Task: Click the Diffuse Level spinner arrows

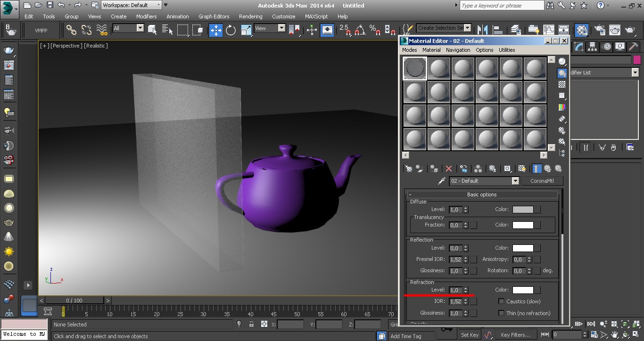Action: point(466,210)
